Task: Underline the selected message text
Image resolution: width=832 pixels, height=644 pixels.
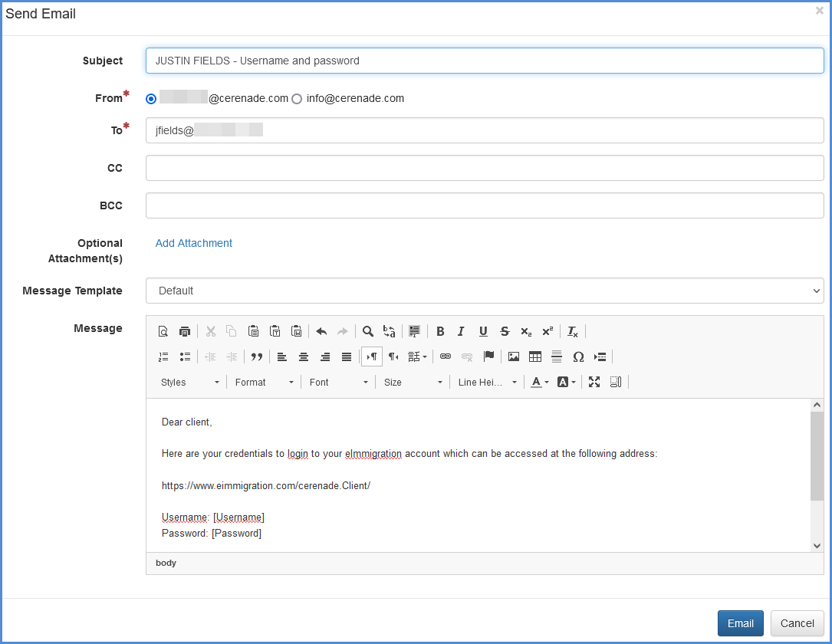Action: tap(483, 330)
